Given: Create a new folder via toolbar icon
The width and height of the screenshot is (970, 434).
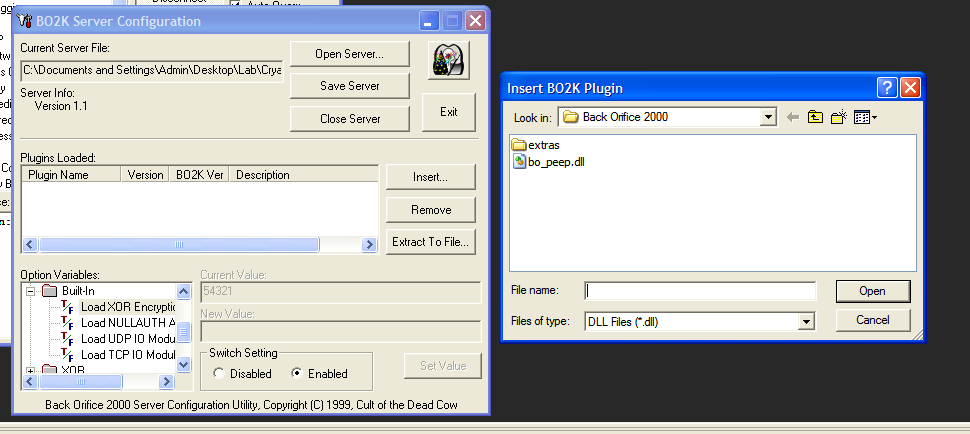Looking at the screenshot, I should (838, 117).
